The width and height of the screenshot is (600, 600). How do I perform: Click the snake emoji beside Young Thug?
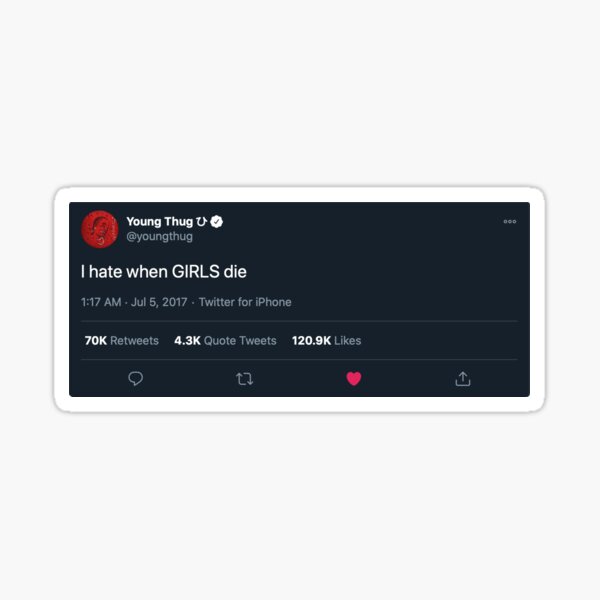pos(201,222)
